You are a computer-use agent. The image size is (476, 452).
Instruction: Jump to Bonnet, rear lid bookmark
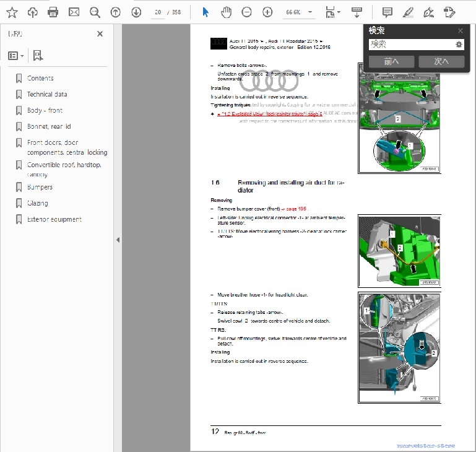[x=49, y=126]
